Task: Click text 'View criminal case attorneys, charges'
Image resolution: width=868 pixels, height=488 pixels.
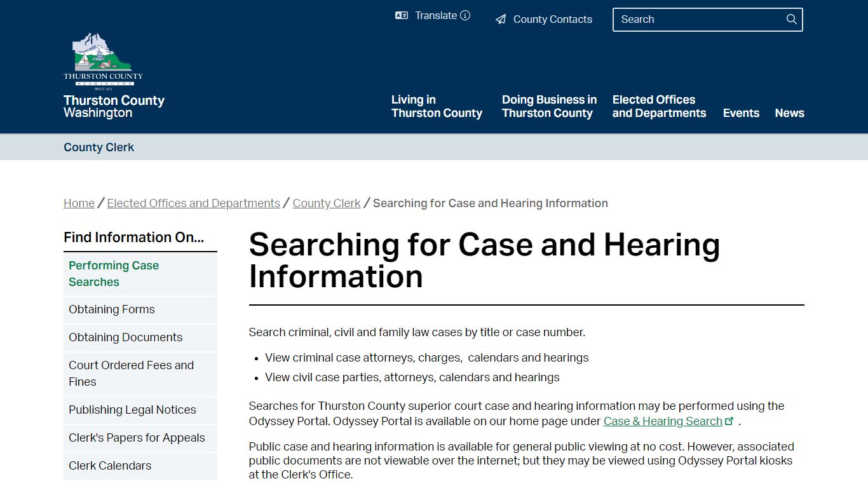Action: pyautogui.click(x=363, y=358)
